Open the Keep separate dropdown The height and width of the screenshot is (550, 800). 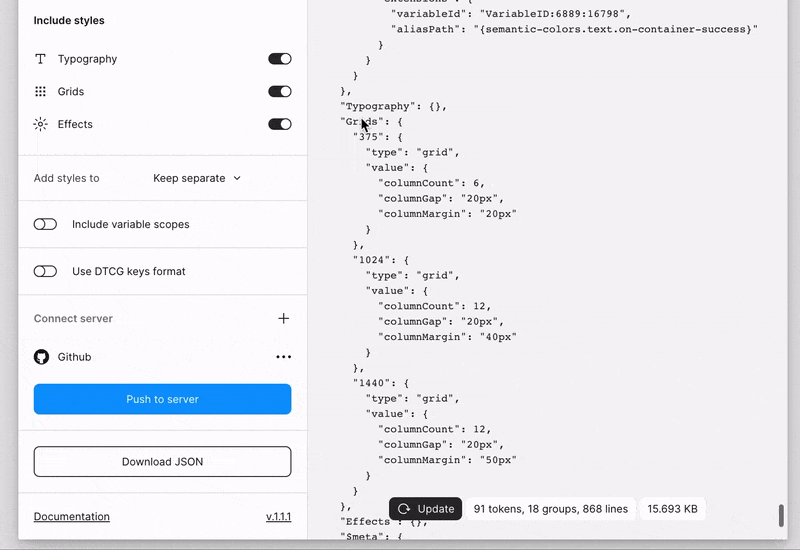(197, 178)
